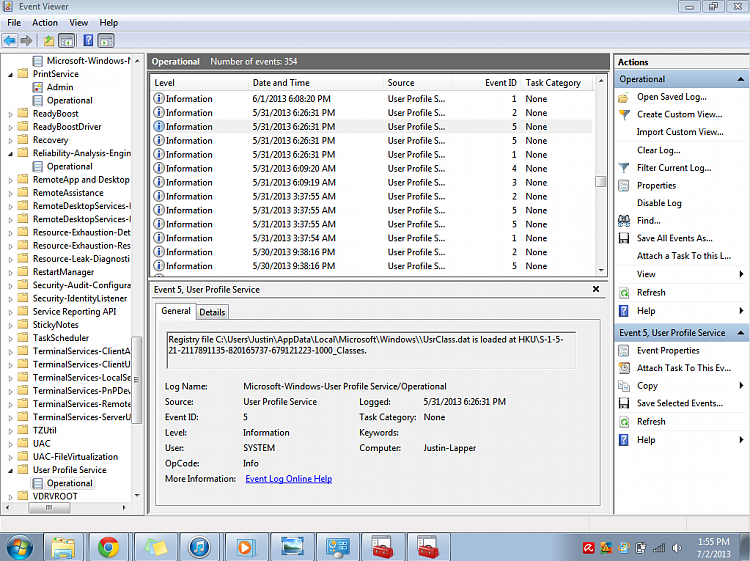This screenshot has width=750, height=561.
Task: Click Attach a Task To this Log action
Action: click(684, 256)
